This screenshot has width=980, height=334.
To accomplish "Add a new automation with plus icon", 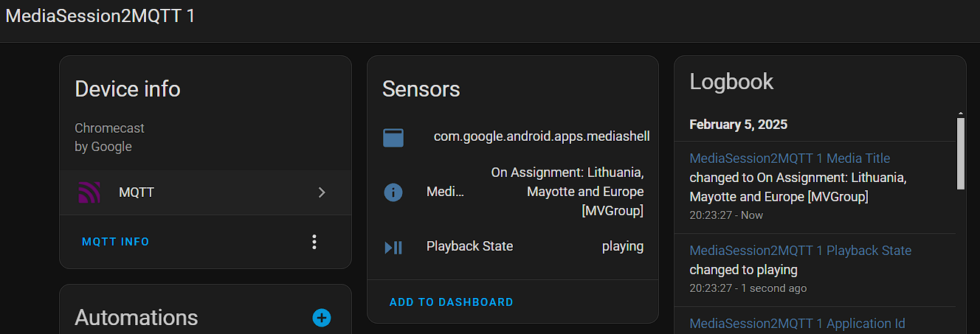I will click(x=322, y=318).
